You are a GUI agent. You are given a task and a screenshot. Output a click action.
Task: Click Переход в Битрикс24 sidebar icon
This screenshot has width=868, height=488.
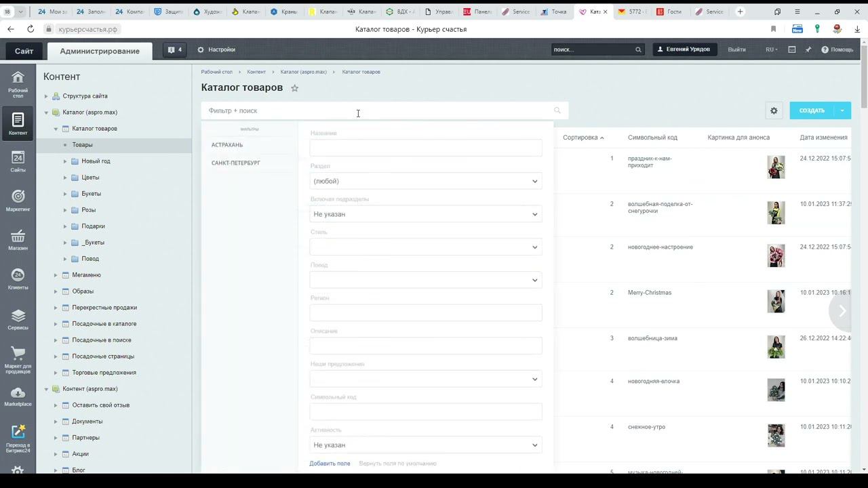tap(18, 439)
